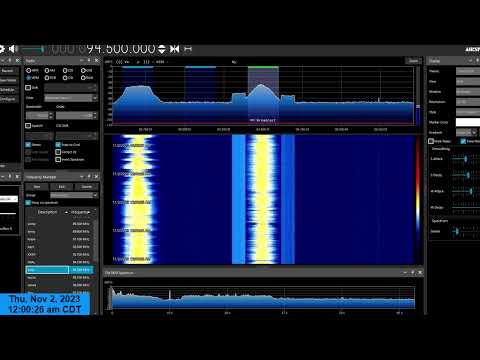This screenshot has width=480, height=360.
Task: Select DSB demodulation mode
Action: coord(50,78)
